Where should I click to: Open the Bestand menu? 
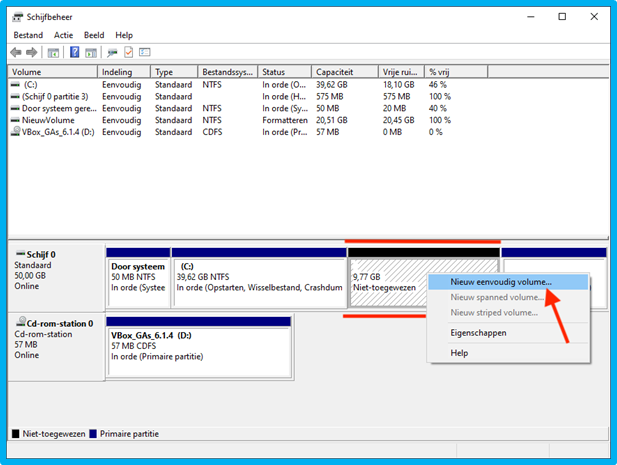click(x=28, y=35)
